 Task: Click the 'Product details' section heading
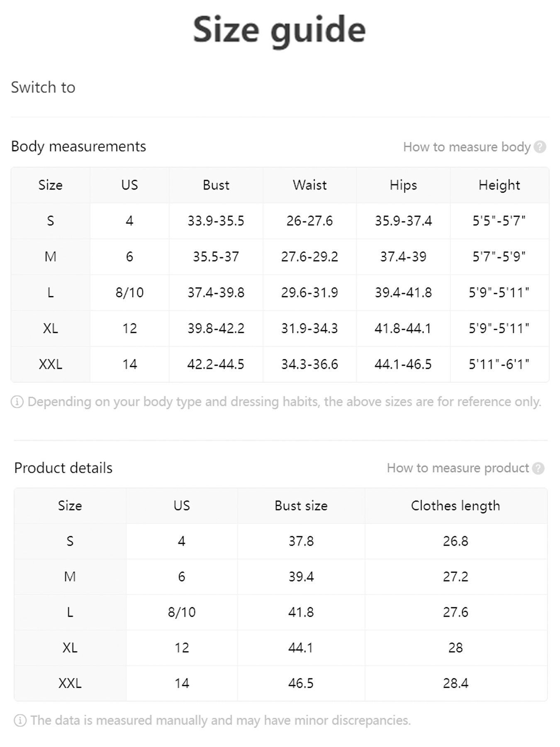(63, 468)
